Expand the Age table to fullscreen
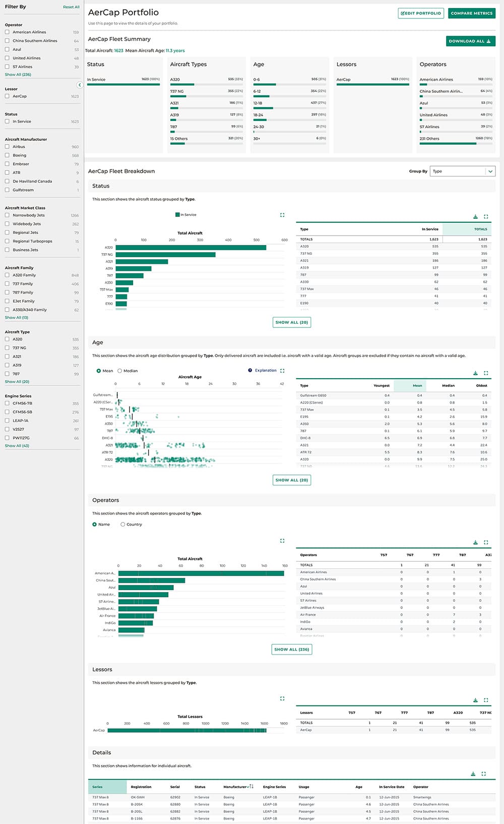The width and height of the screenshot is (504, 824). (486, 373)
